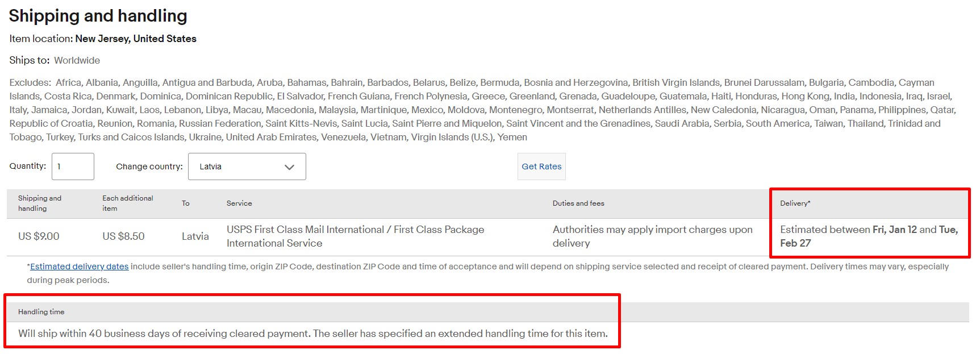The height and width of the screenshot is (354, 980).
Task: Click the US $9.00 shipping cost
Action: coord(39,236)
